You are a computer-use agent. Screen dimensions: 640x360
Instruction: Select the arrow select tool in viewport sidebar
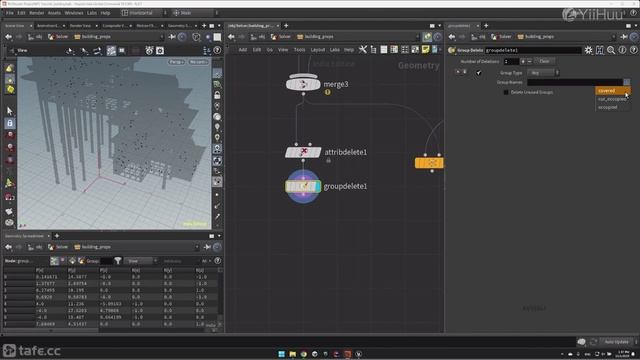click(x=10, y=111)
